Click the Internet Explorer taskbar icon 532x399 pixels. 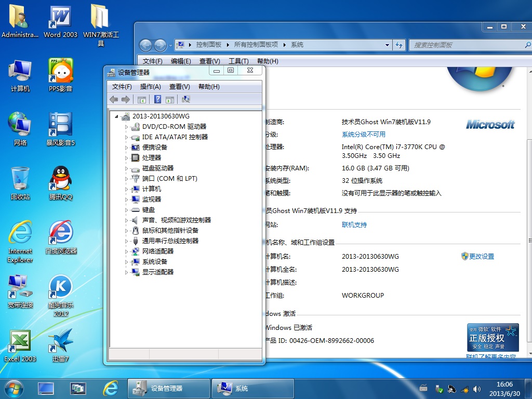111,389
